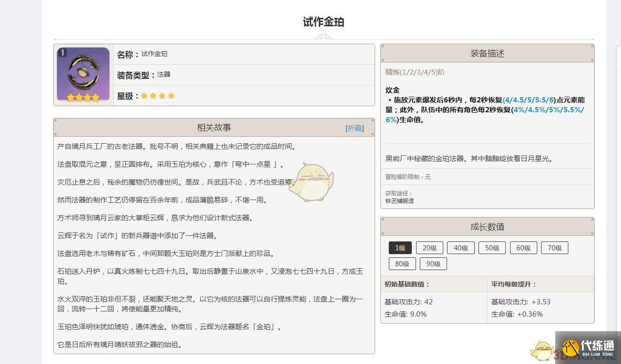Collapse the 相关故事 section via 折叠
The image size is (621, 364).
(x=355, y=128)
